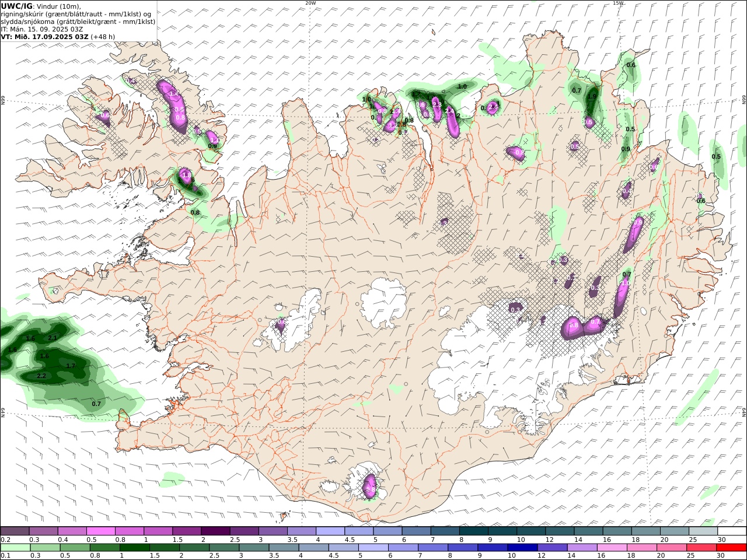Select the dark teal swatch labeled 8 in the upper legend row
Image resolution: width=747 pixels, height=560 pixels.
click(x=473, y=531)
